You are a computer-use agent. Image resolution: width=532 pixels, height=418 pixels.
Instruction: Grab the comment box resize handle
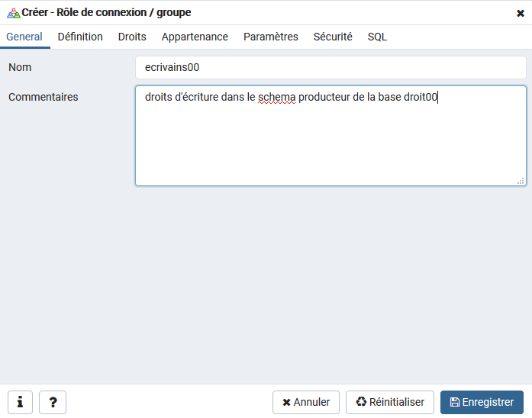coord(521,181)
